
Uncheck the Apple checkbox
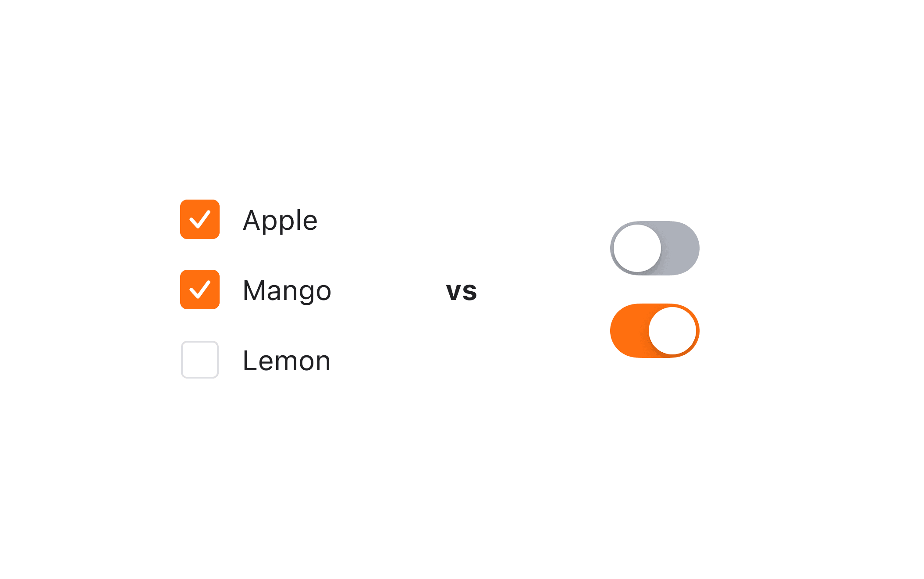pyautogui.click(x=200, y=219)
